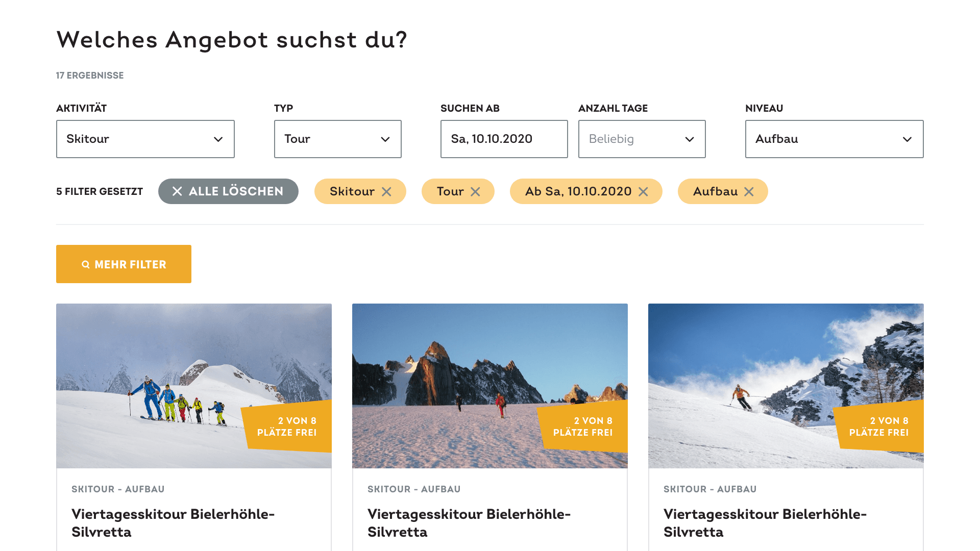Viewport: 980px width, 551px height.
Task: Open the Niveau dropdown showing Aufbau
Action: click(x=834, y=139)
